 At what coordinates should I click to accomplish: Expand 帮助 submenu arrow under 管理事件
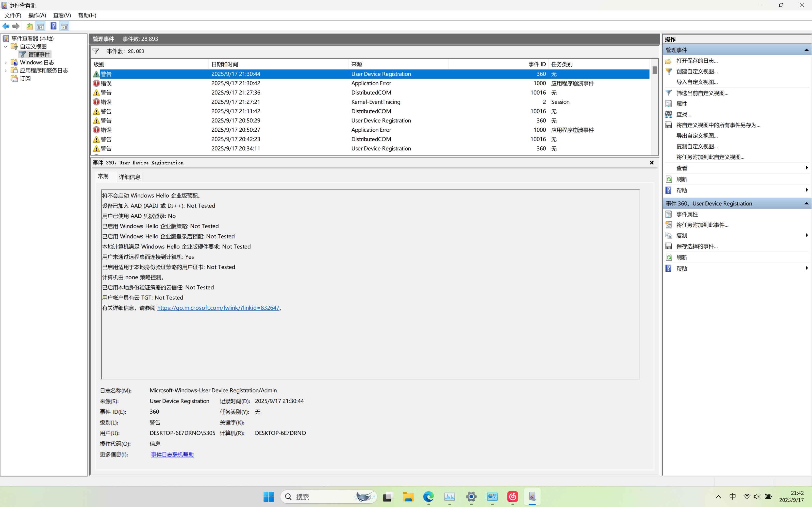pyautogui.click(x=806, y=190)
